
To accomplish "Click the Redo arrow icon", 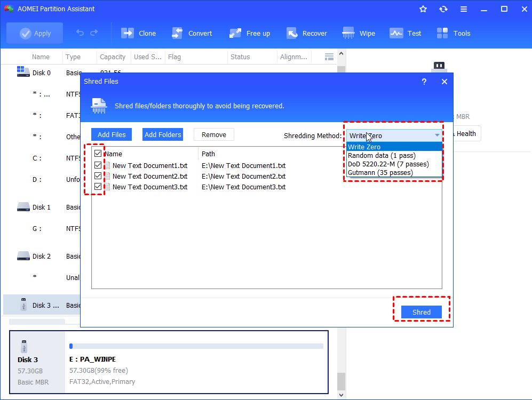I will (94, 33).
